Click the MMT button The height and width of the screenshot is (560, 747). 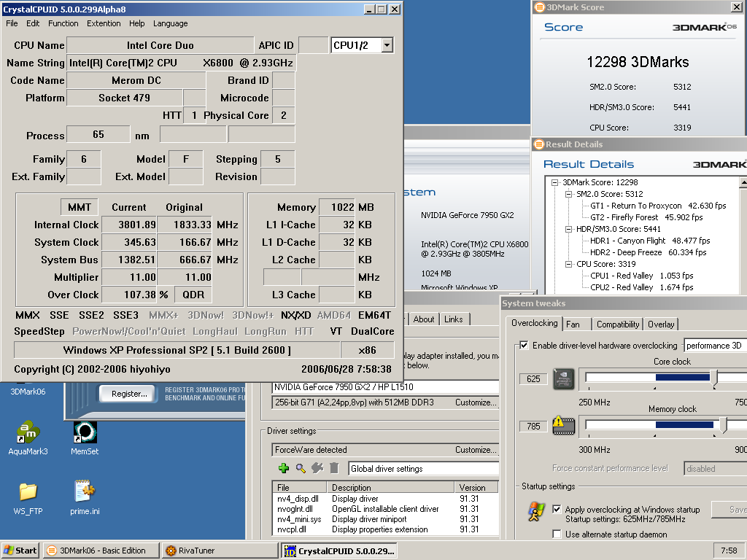[79, 207]
